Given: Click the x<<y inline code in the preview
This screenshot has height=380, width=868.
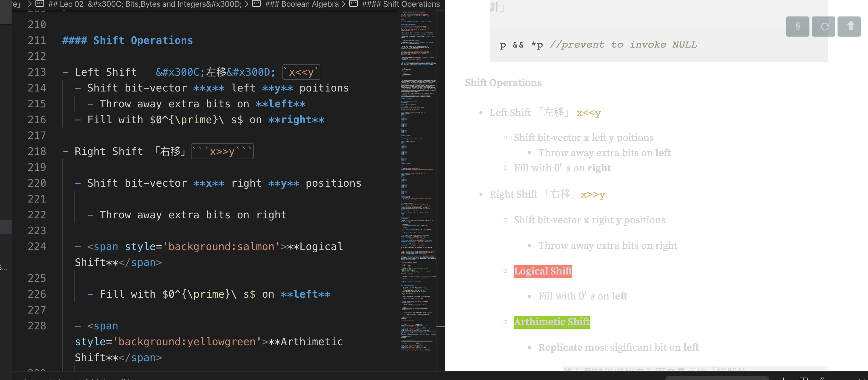Looking at the screenshot, I should 589,113.
